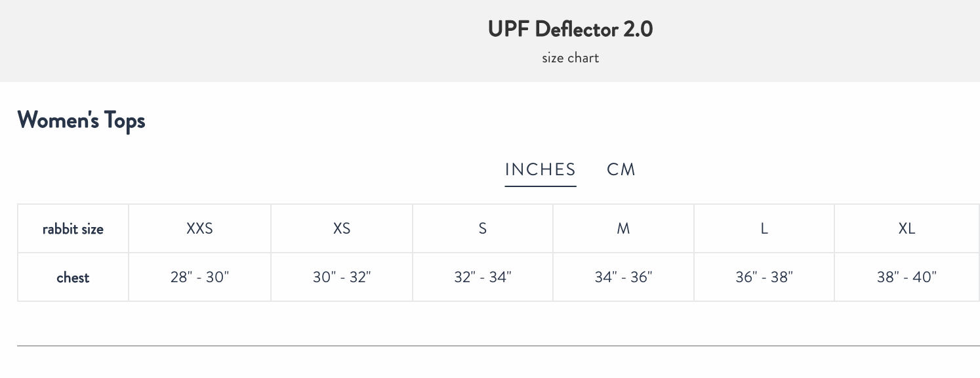This screenshot has width=980, height=378.
Task: Click the rabbit size row label
Action: point(73,229)
